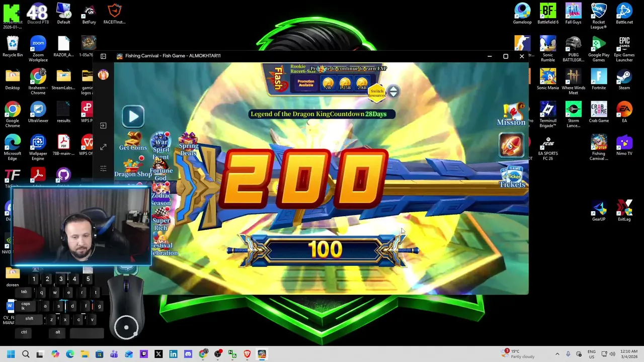Open Epic Games Launcher shortcut
Screen dimensions: 644x362
tap(624, 49)
